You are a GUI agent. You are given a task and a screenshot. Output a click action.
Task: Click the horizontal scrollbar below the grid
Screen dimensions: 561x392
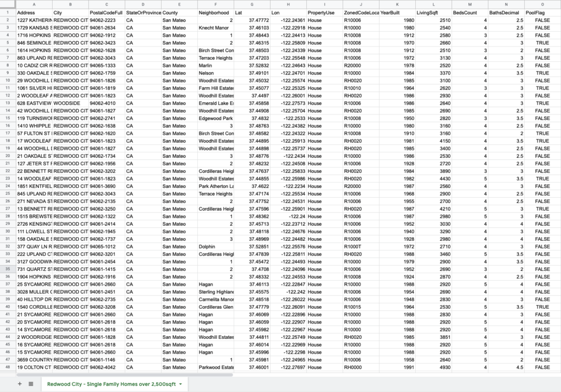coord(124,375)
